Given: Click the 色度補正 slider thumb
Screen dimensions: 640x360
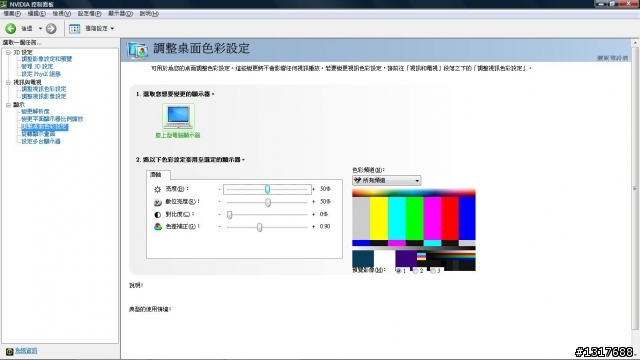Looking at the screenshot, I should [x=259, y=227].
